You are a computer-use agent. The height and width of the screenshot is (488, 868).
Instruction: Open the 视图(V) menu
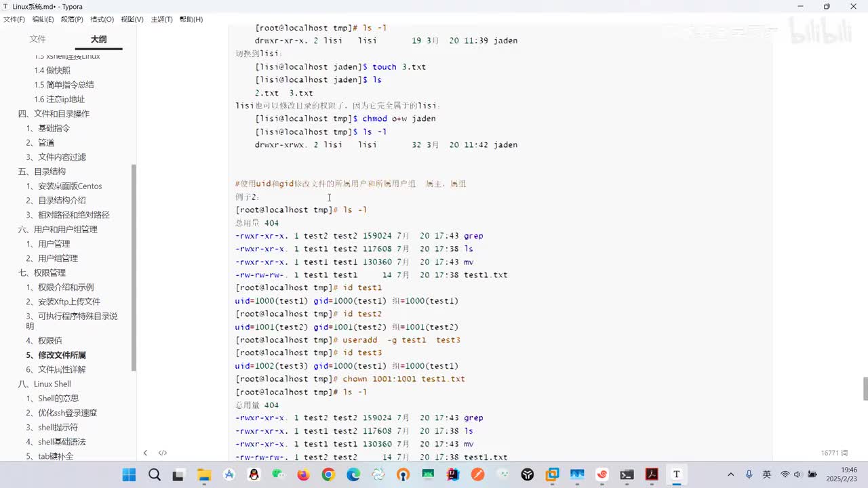point(132,20)
